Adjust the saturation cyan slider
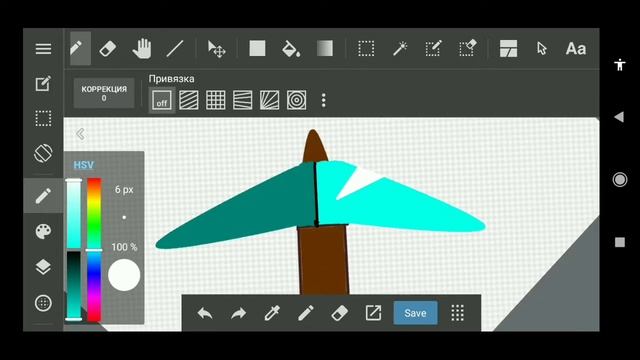Image resolution: width=640 pixels, height=360 pixels. [x=74, y=213]
